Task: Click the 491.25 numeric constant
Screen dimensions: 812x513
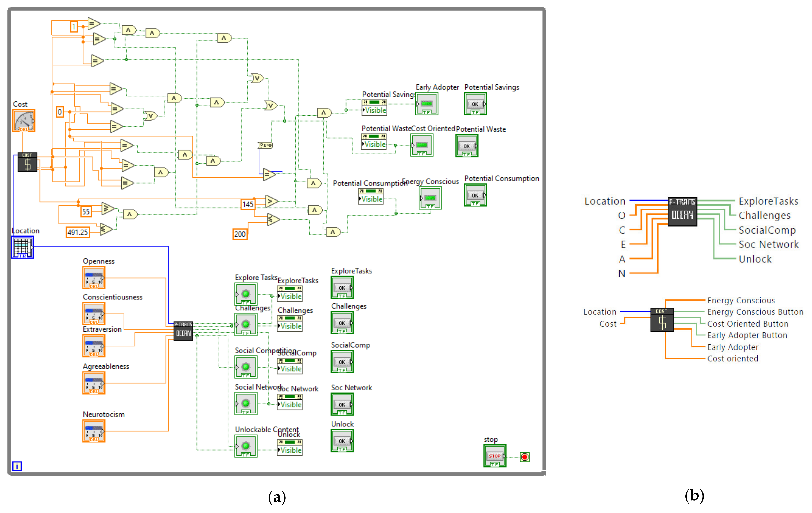Action: [x=78, y=232]
